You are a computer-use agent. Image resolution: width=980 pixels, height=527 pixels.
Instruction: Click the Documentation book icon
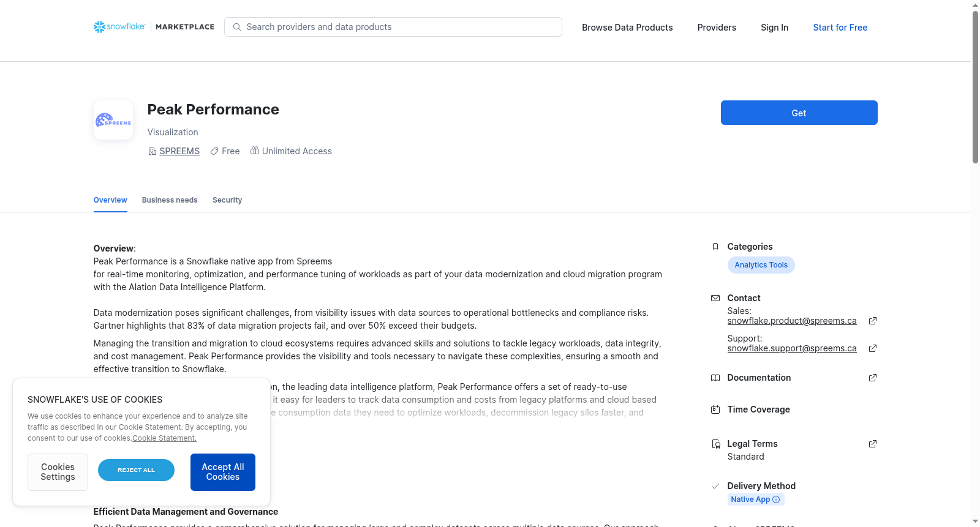tap(715, 378)
